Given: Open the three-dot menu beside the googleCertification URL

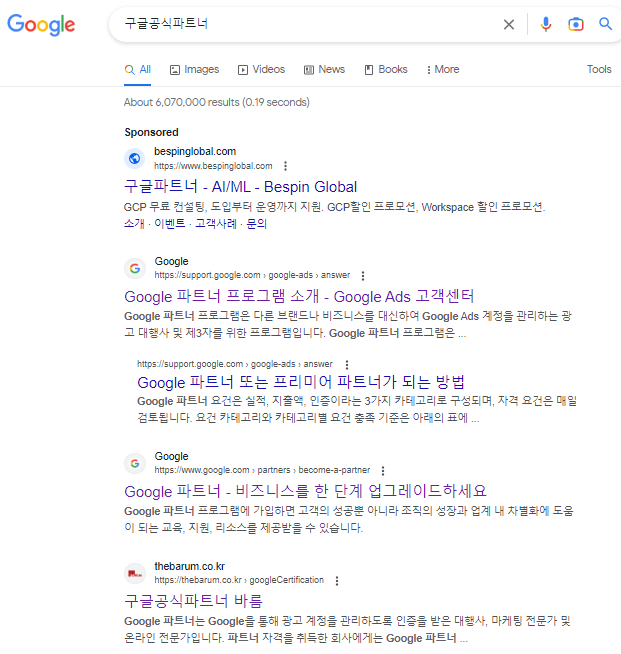Looking at the screenshot, I should click(337, 581).
